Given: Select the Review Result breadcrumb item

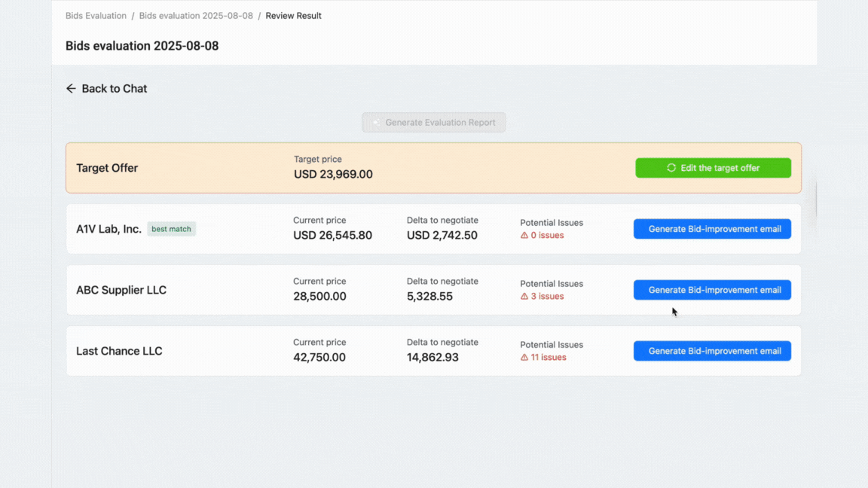Looking at the screenshot, I should pos(293,16).
